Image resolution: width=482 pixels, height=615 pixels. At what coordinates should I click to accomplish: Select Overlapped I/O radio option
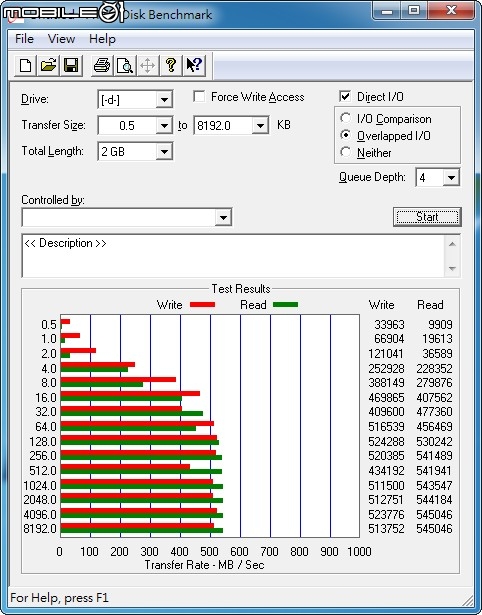(x=346, y=135)
